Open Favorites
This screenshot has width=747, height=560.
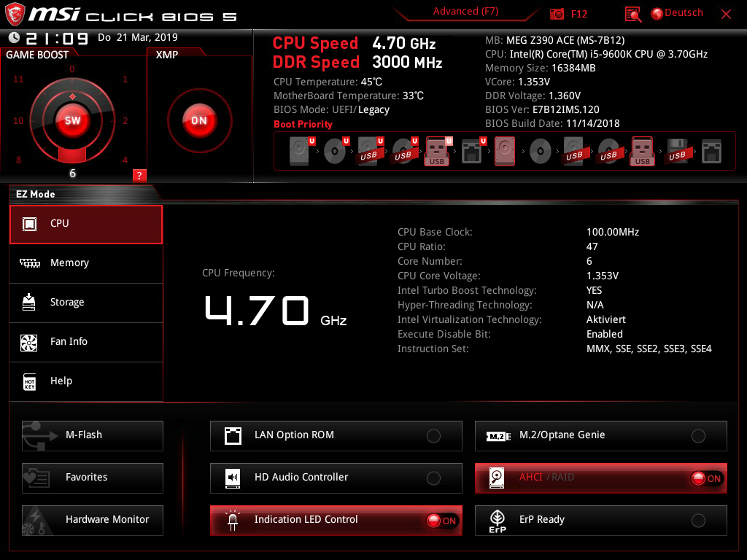pyautogui.click(x=93, y=478)
